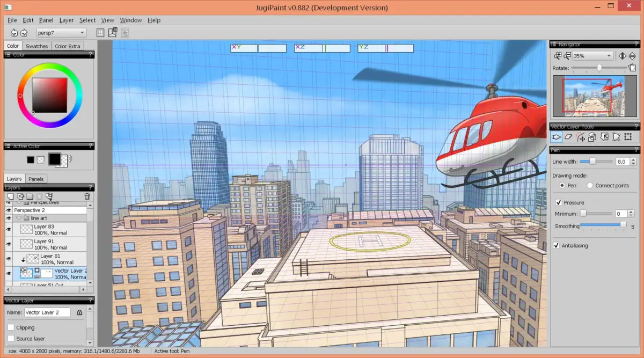The width and height of the screenshot is (644, 358).
Task: Select the Connect points drawing mode
Action: tap(590, 186)
